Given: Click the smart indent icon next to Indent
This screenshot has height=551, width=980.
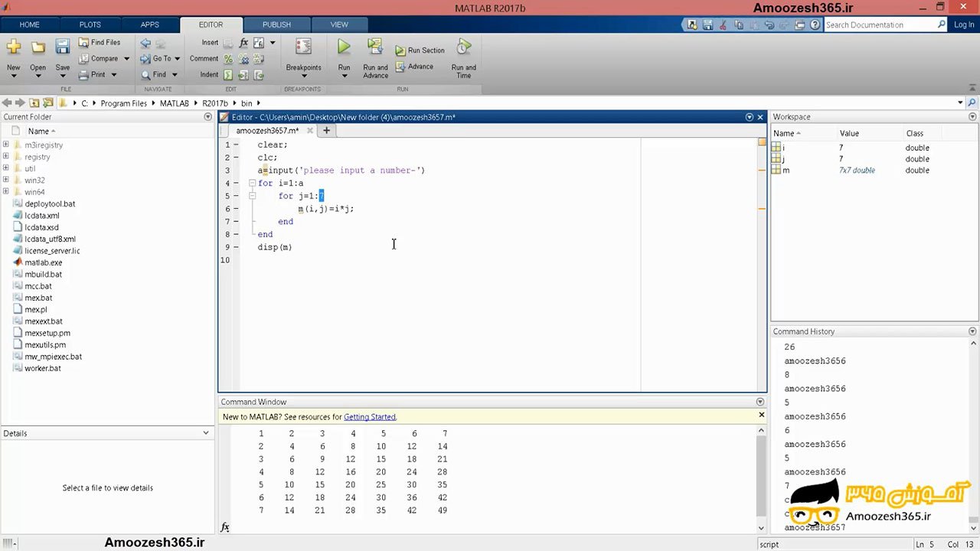Looking at the screenshot, I should click(x=228, y=75).
